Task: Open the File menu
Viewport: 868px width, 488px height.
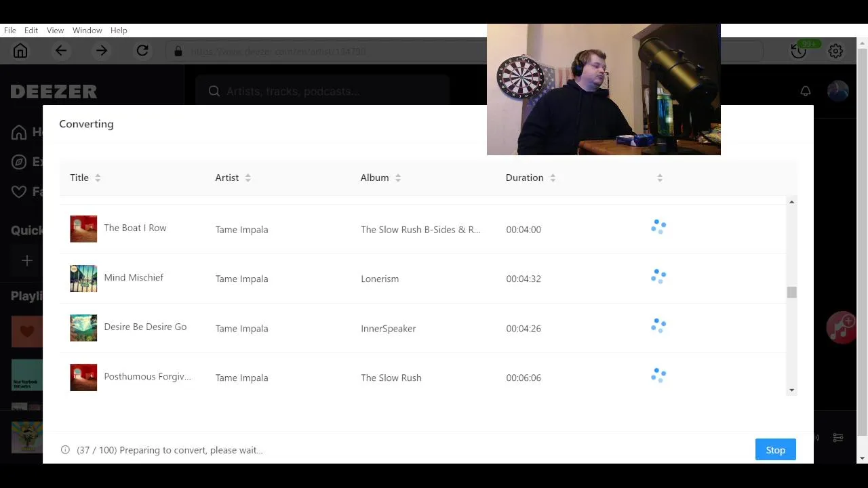Action: 10,30
